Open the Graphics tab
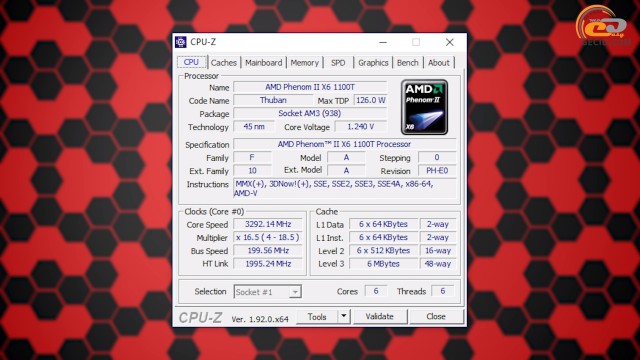The image size is (640, 360). coord(373,62)
